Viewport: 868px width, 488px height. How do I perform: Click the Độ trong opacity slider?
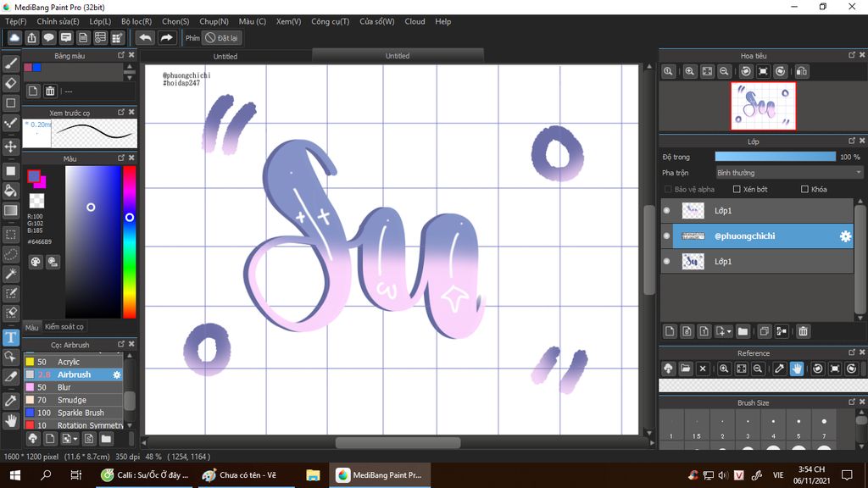[775, 157]
